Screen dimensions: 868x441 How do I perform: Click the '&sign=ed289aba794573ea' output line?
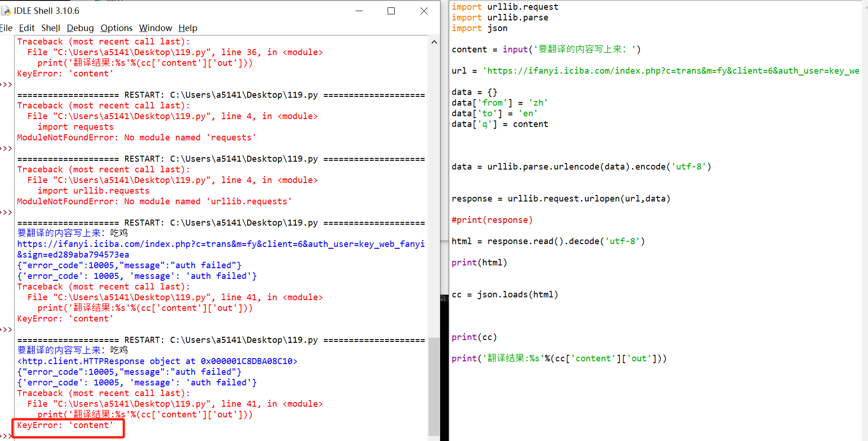click(73, 255)
